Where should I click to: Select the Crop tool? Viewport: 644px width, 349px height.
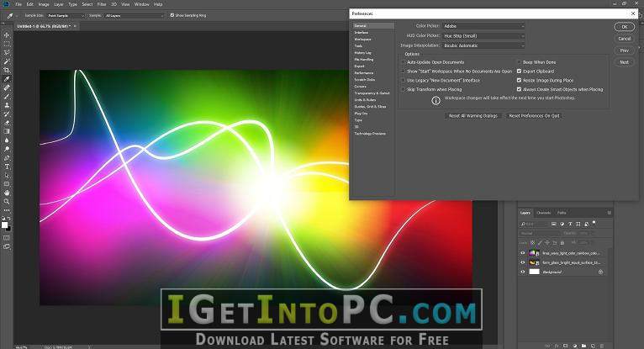coord(7,70)
